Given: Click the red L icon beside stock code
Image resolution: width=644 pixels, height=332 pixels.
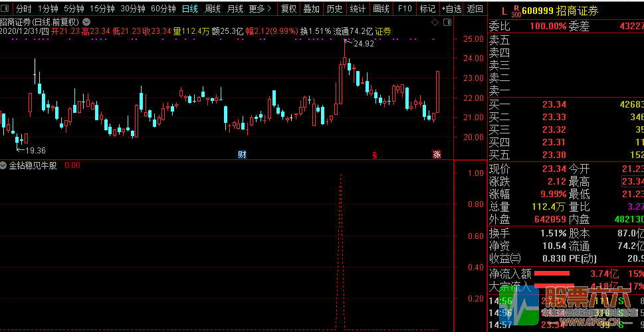Looking at the screenshot, I should 504,11.
